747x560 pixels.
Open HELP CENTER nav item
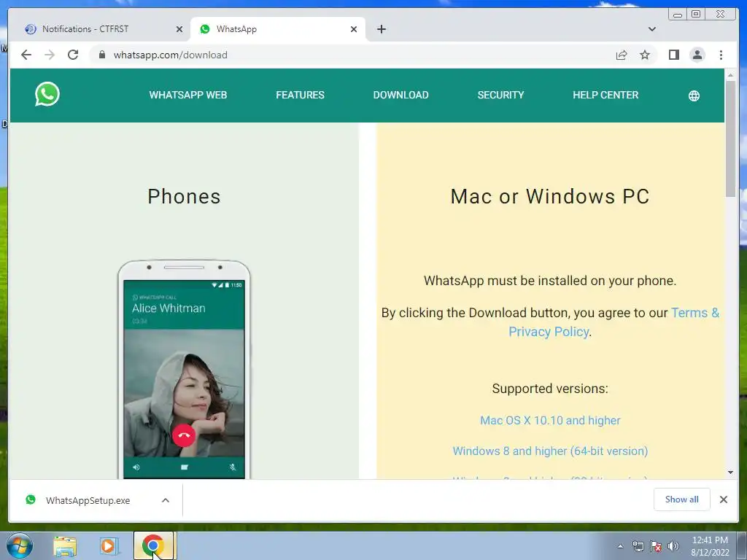click(x=605, y=95)
